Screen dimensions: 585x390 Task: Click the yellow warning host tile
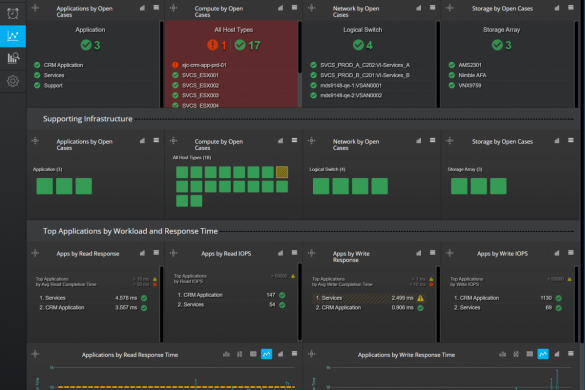pos(282,172)
